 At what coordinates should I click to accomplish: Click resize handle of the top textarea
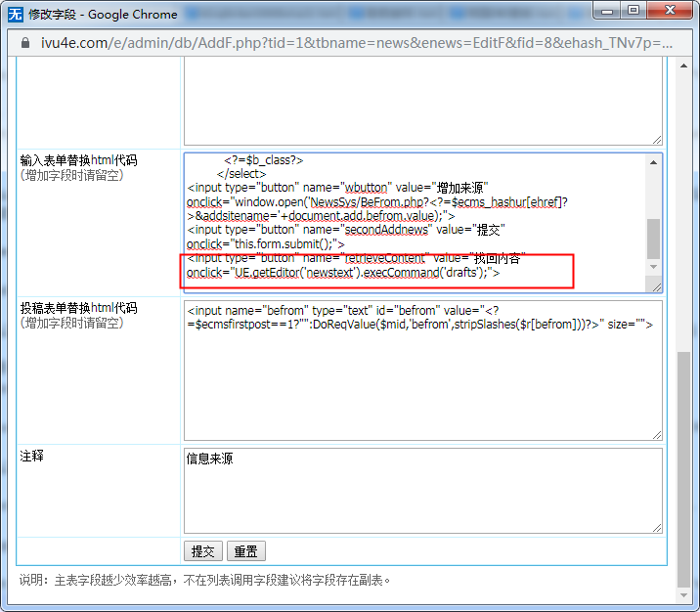pos(657,140)
